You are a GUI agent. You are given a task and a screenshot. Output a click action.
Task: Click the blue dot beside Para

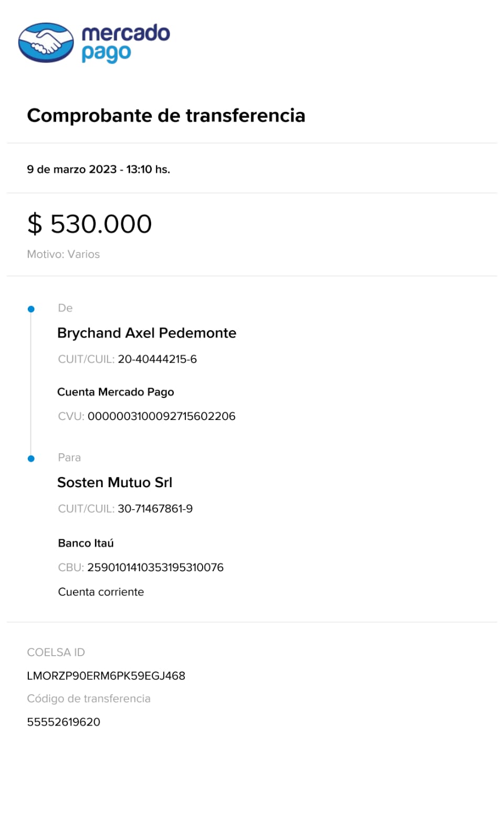tap(31, 459)
